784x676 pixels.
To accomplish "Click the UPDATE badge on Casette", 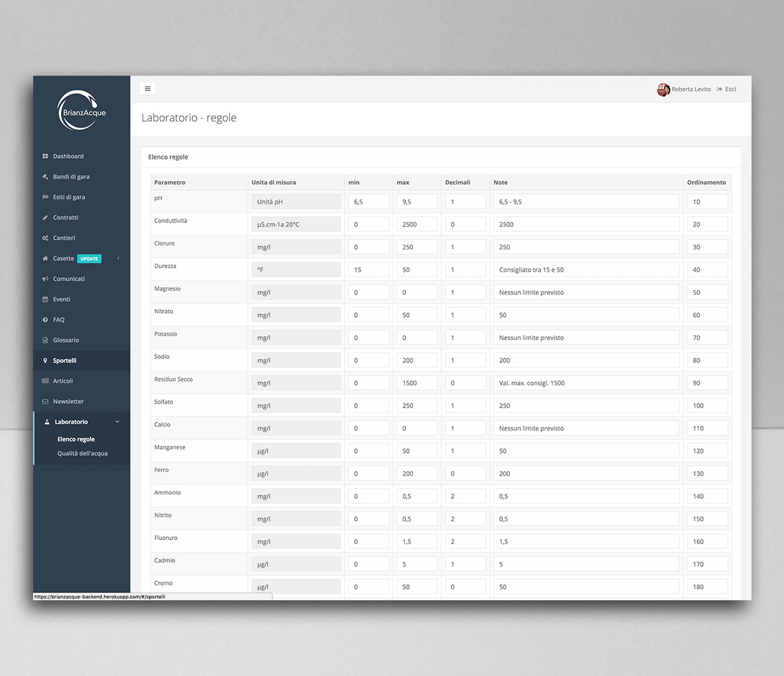I will tap(89, 258).
